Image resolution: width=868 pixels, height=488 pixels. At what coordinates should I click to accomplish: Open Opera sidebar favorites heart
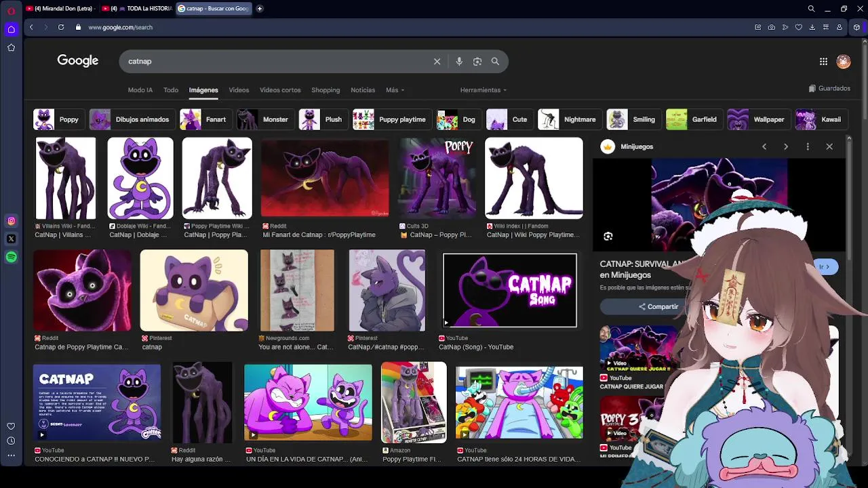[11, 426]
